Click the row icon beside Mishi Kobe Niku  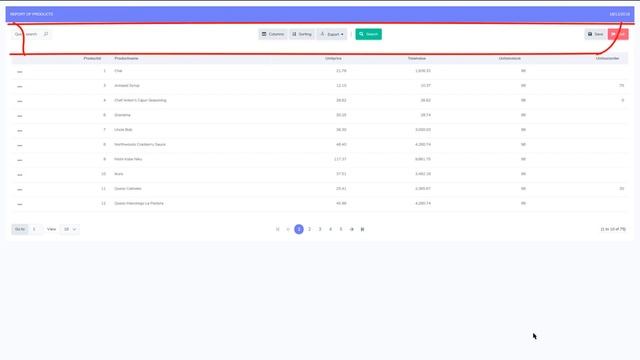(20, 160)
